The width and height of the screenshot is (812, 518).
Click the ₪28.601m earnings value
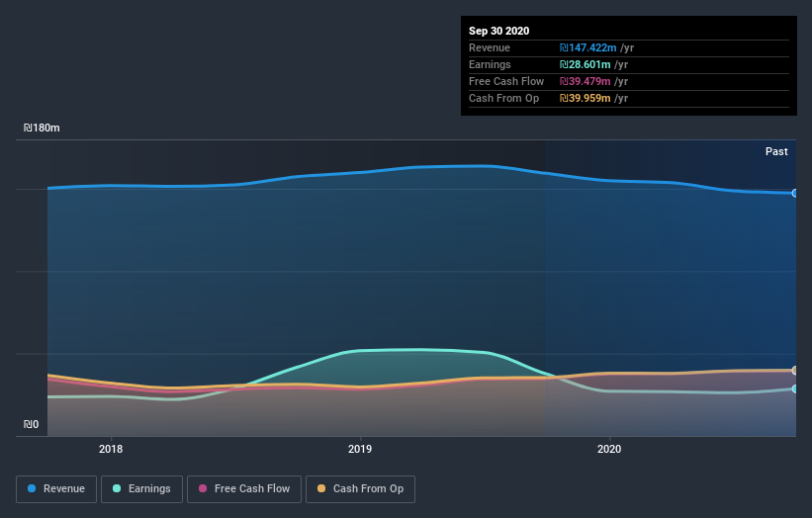(x=585, y=64)
